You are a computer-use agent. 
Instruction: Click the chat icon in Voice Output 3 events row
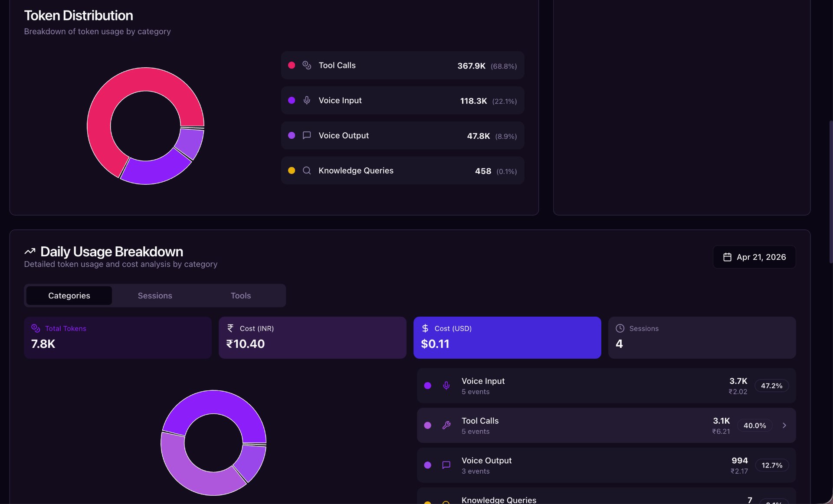coord(446,465)
